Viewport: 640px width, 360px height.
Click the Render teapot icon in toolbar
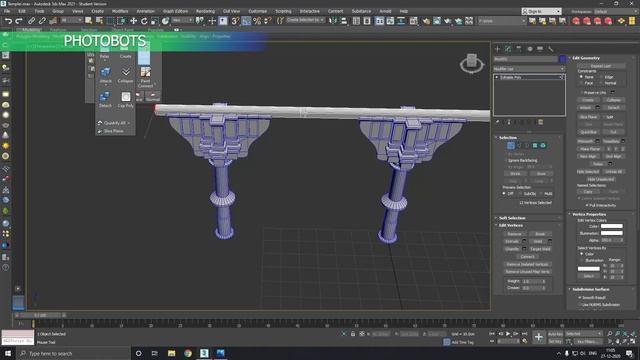tap(448, 20)
